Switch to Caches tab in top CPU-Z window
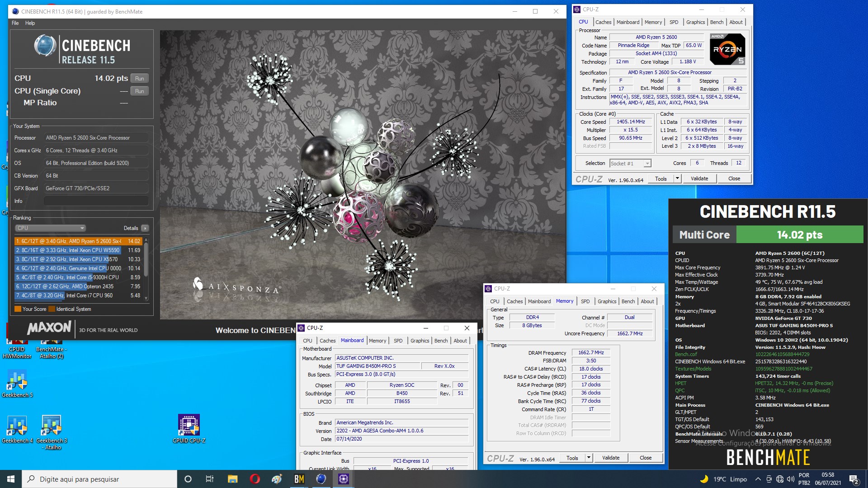 [603, 22]
